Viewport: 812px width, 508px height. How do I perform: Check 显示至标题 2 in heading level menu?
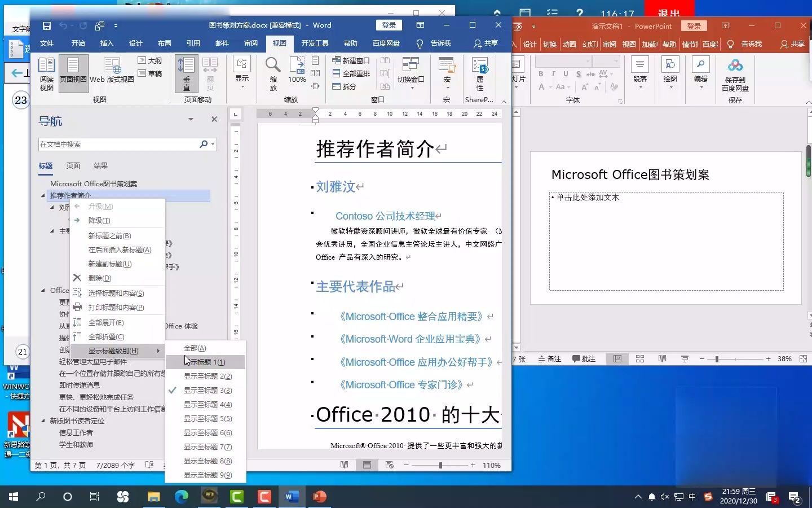click(209, 376)
